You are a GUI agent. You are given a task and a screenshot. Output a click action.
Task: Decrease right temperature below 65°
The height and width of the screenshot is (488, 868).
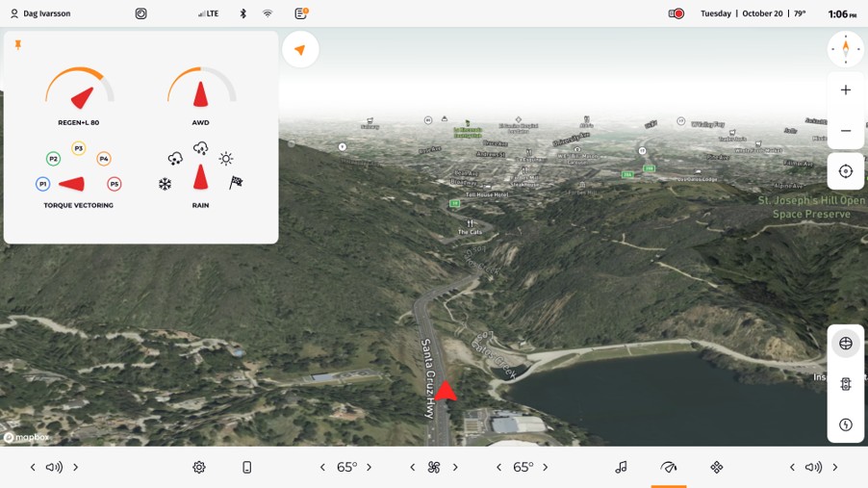tap(498, 468)
